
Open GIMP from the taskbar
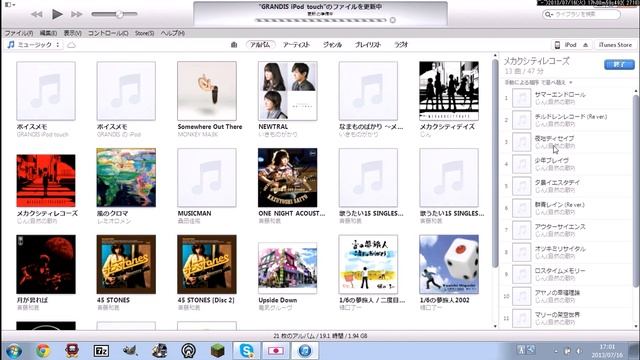pos(130,351)
